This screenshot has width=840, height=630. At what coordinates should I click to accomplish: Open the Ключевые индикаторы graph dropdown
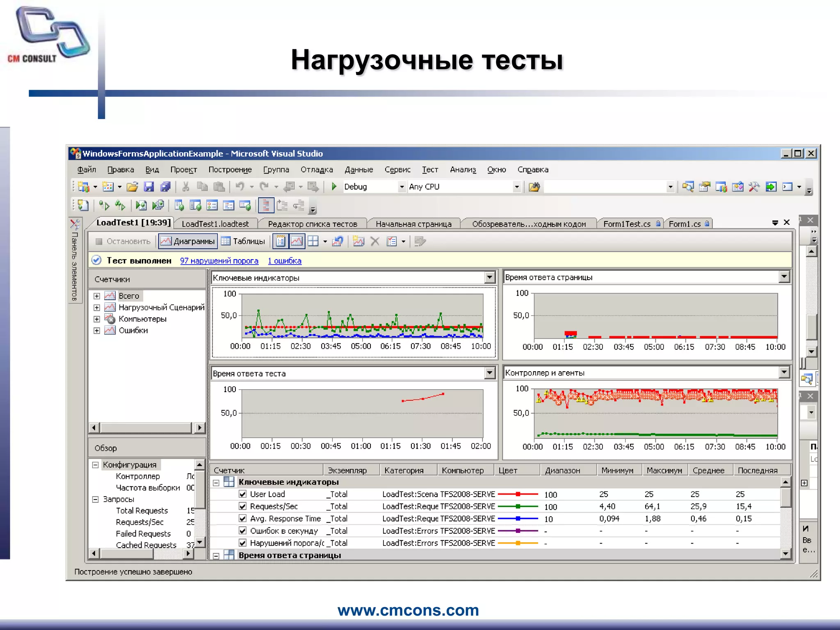point(490,278)
